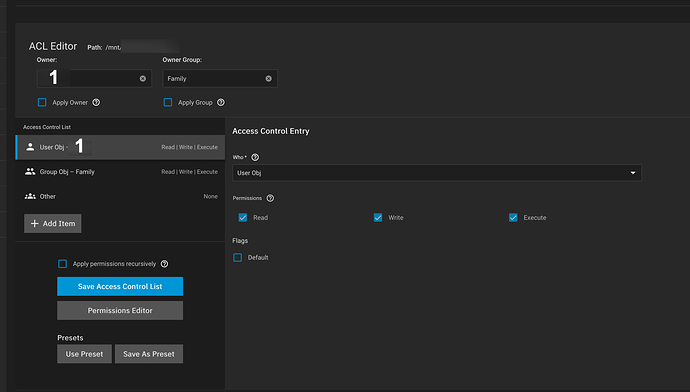Open the Who dropdown showing User Obj

click(437, 173)
